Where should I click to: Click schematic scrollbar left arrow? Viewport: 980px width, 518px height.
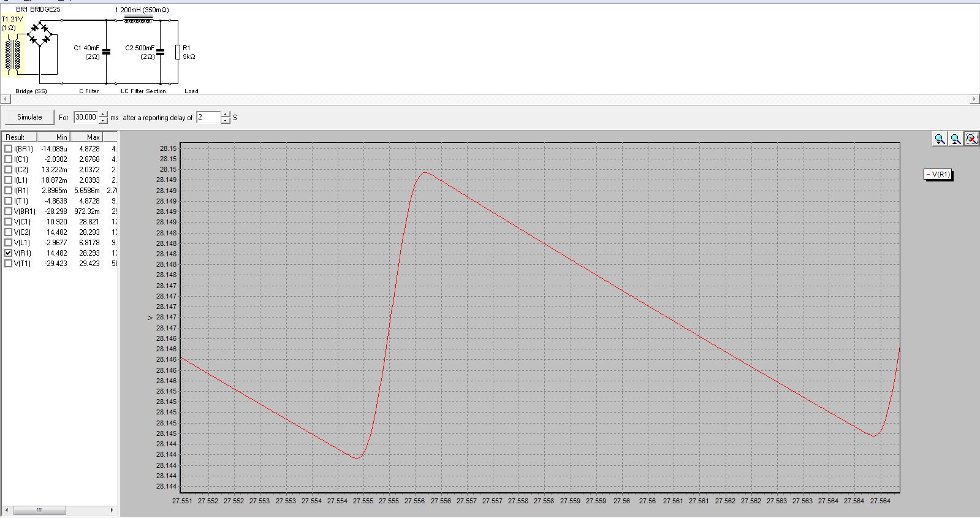[x=4, y=99]
